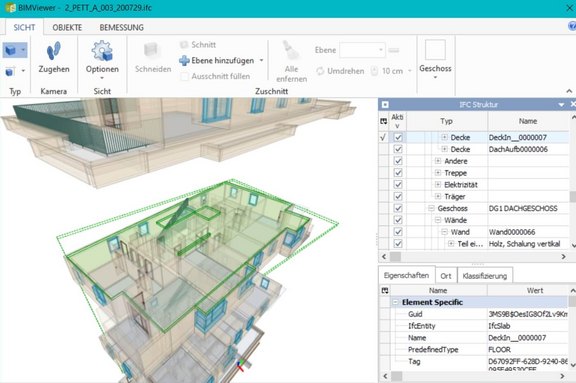
Task: Open the IFC Struktur panel dropdown arrow
Action: [561, 105]
